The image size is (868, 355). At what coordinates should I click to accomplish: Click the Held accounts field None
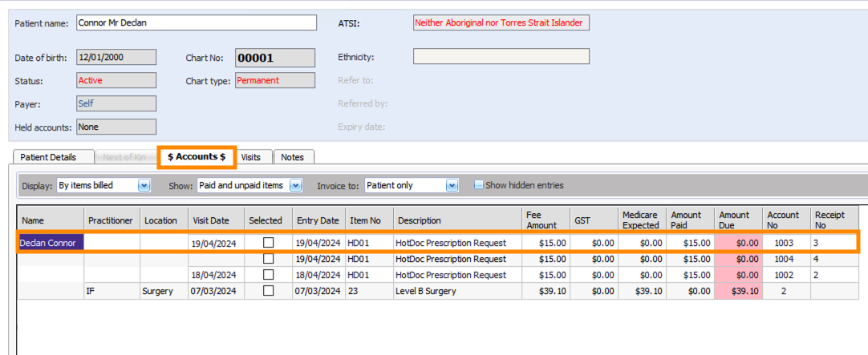(116, 127)
